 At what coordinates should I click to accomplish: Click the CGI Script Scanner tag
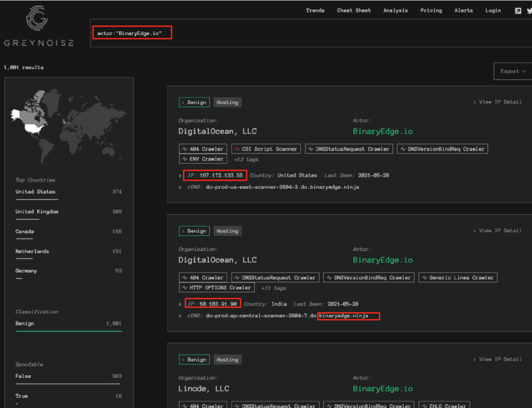[266, 149]
